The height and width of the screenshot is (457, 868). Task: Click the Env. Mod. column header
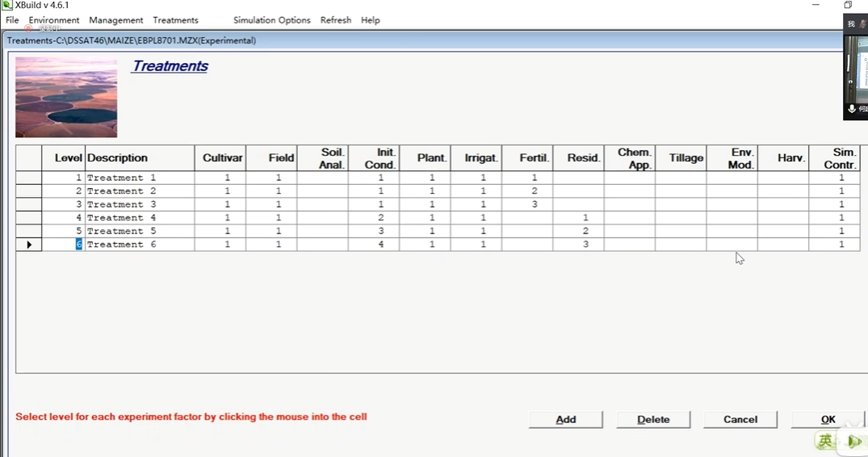732,157
